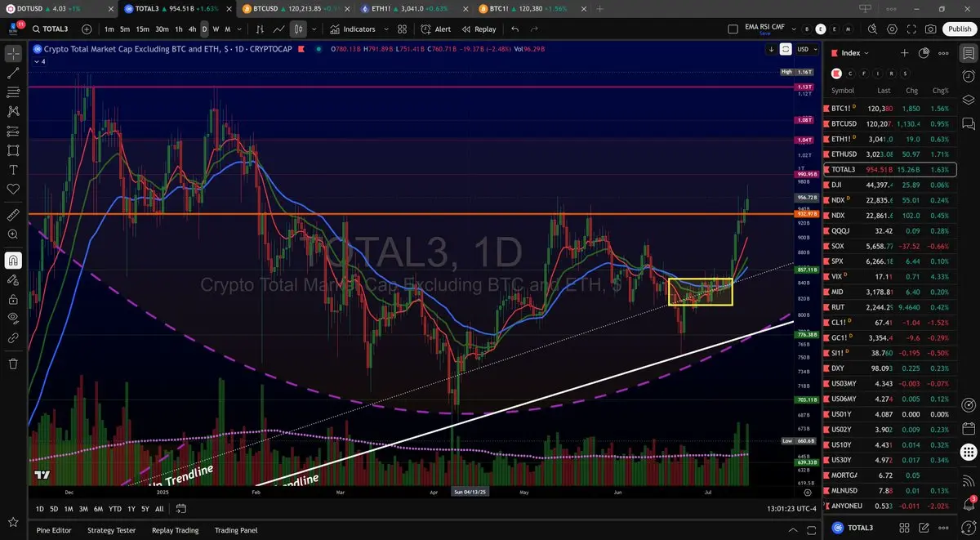Select the W weekly interval
The width and height of the screenshot is (980, 540).
click(x=216, y=29)
